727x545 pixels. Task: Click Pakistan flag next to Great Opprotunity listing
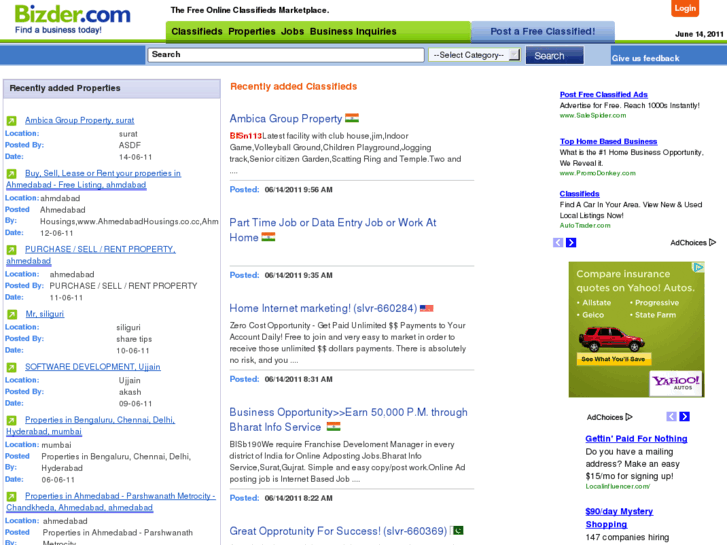coord(458,530)
